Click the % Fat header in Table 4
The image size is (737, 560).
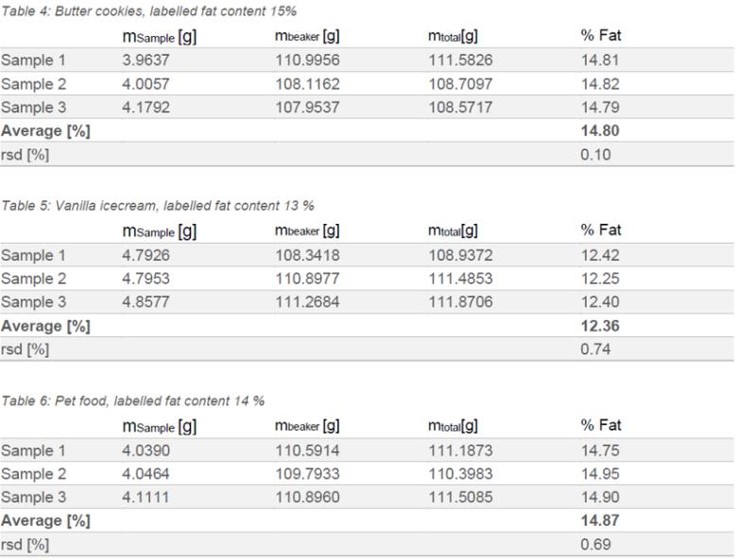tap(601, 35)
